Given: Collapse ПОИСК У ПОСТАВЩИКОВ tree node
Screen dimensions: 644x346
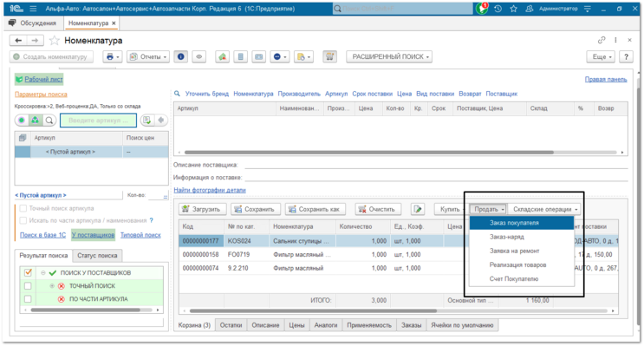Looking at the screenshot, I should [43, 273].
